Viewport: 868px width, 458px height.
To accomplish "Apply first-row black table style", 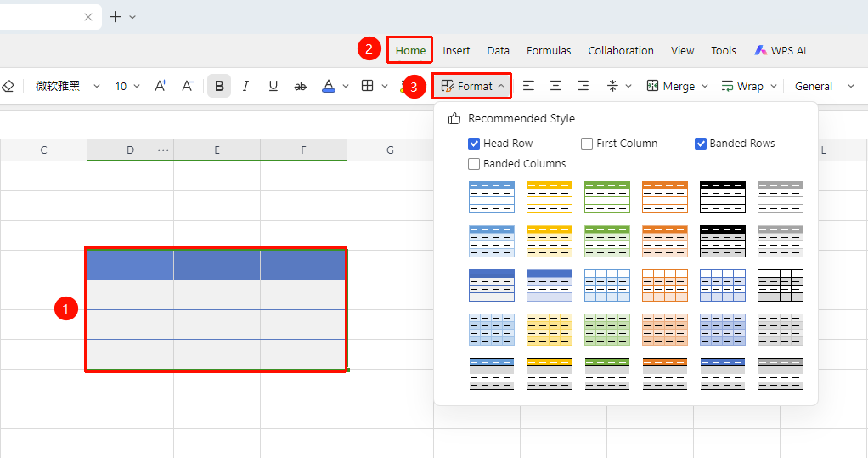I will tap(723, 197).
